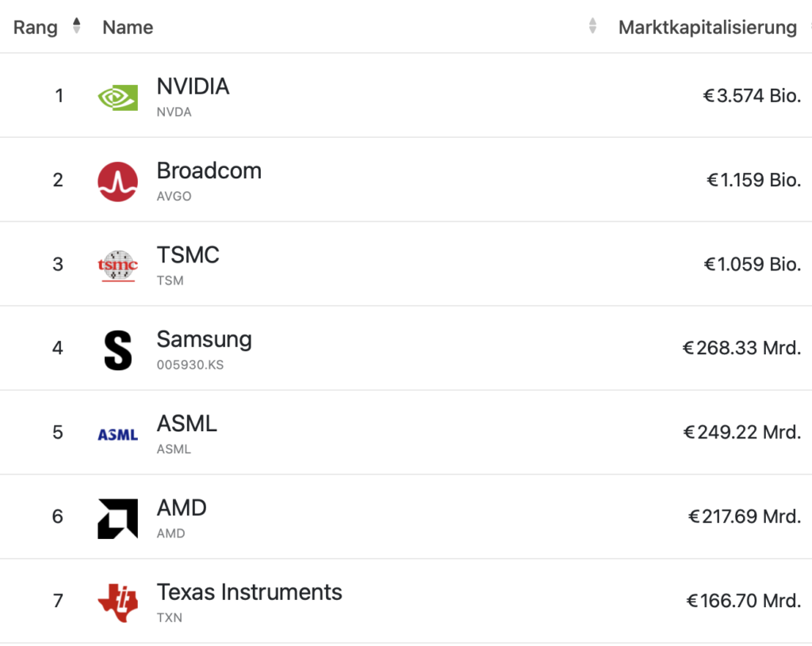Click AMD market cap €217.69 Mrd.

[x=744, y=516]
